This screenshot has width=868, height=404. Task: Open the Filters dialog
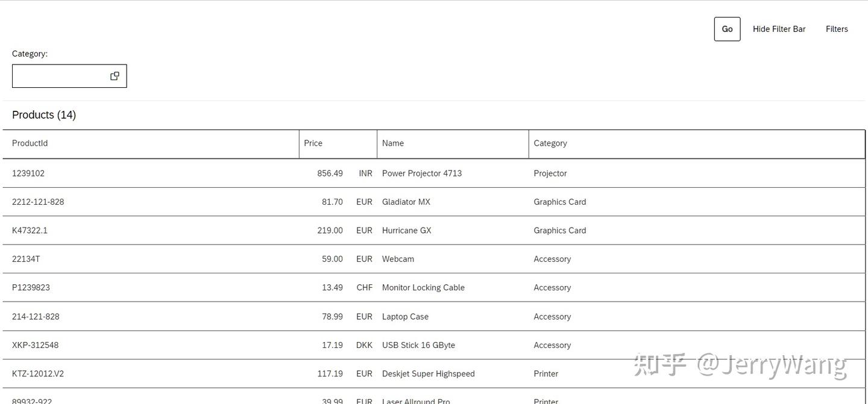coord(837,29)
